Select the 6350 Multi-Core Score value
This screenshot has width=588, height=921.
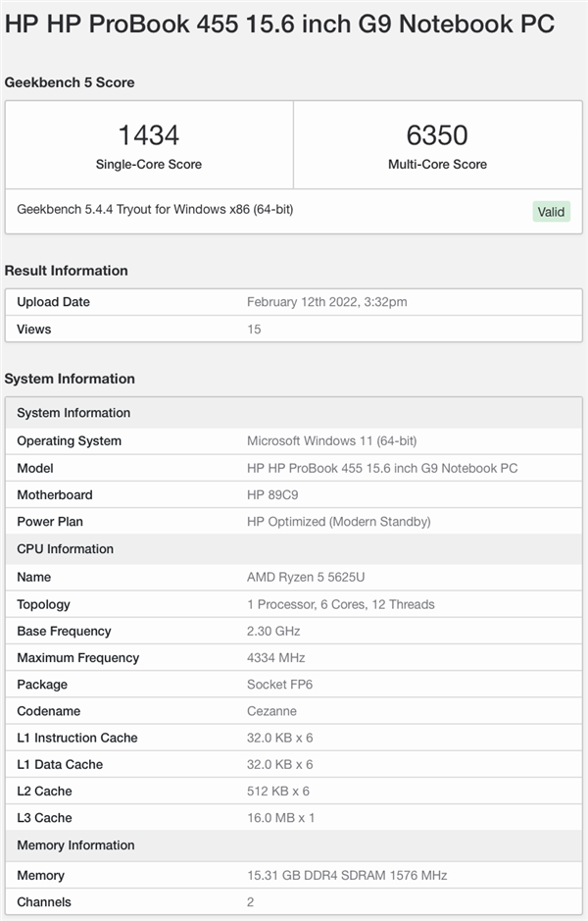pyautogui.click(x=437, y=135)
